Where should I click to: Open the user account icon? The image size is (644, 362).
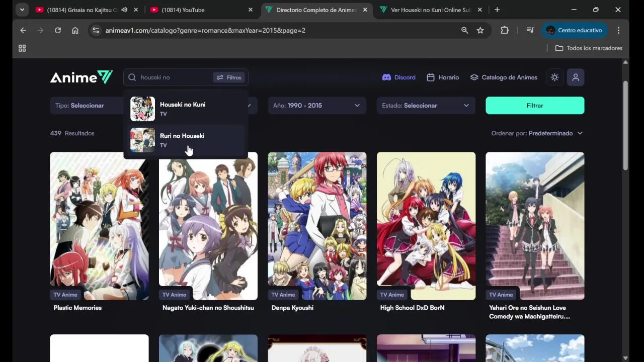point(576,77)
